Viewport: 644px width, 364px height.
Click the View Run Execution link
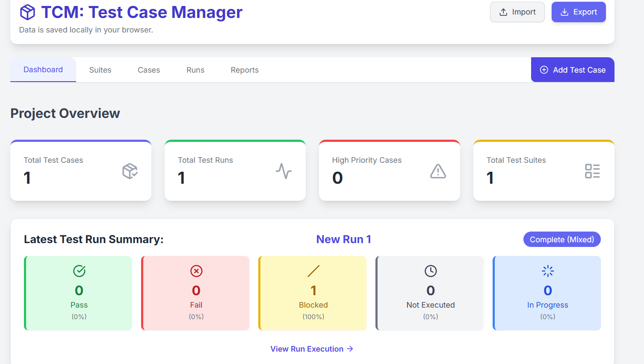coord(312,349)
